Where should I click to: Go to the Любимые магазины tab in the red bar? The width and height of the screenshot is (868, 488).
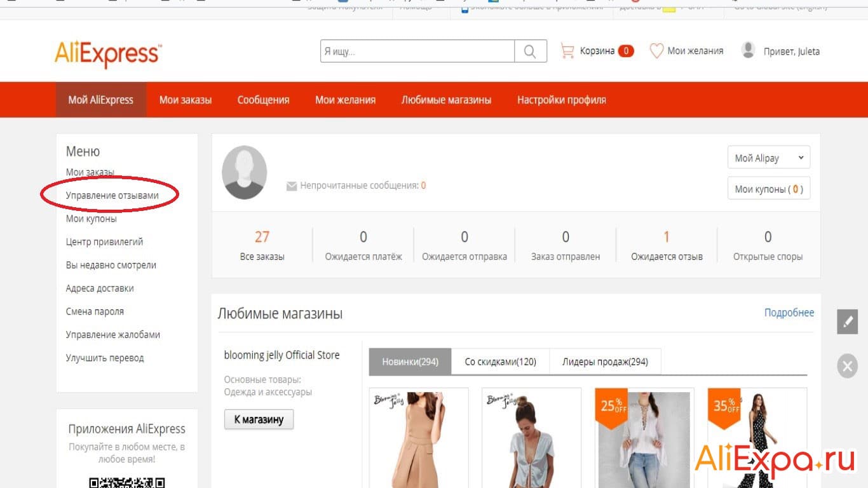tap(446, 100)
